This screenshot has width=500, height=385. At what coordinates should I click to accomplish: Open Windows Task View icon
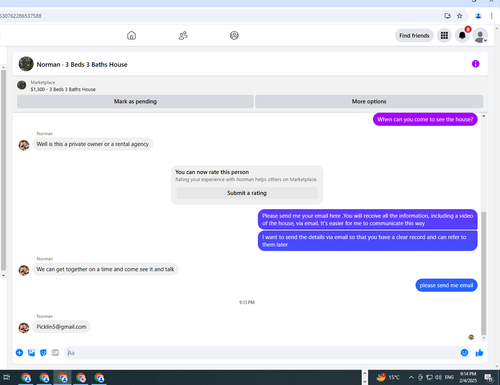(x=7, y=377)
